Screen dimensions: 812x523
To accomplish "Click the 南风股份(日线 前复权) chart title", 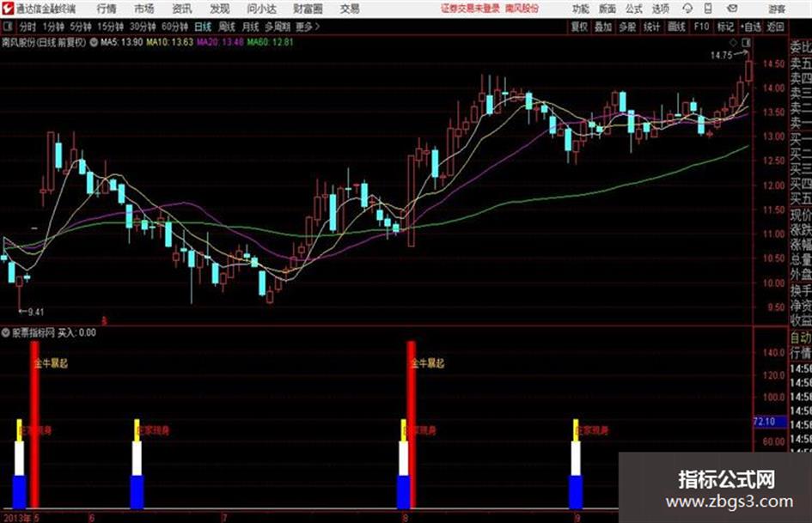I will [x=44, y=42].
